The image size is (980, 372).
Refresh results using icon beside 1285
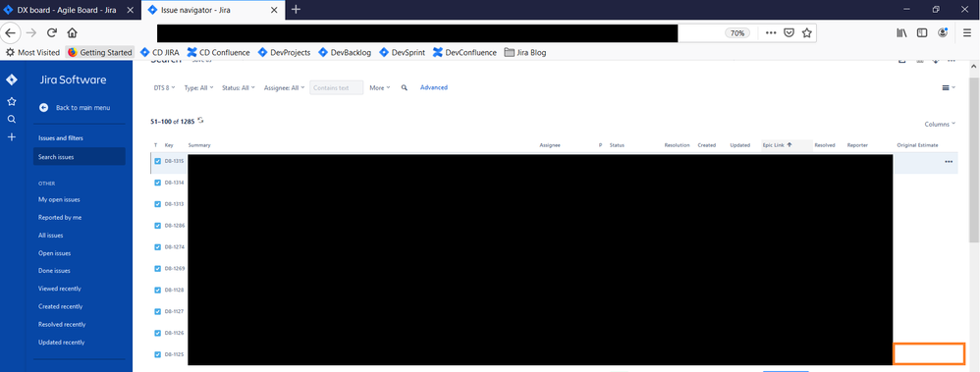coord(200,120)
